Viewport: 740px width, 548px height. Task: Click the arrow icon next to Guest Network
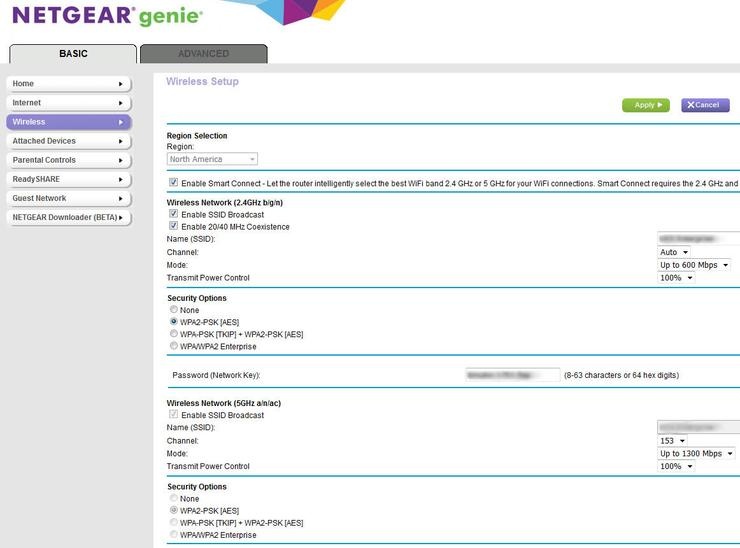tap(121, 198)
